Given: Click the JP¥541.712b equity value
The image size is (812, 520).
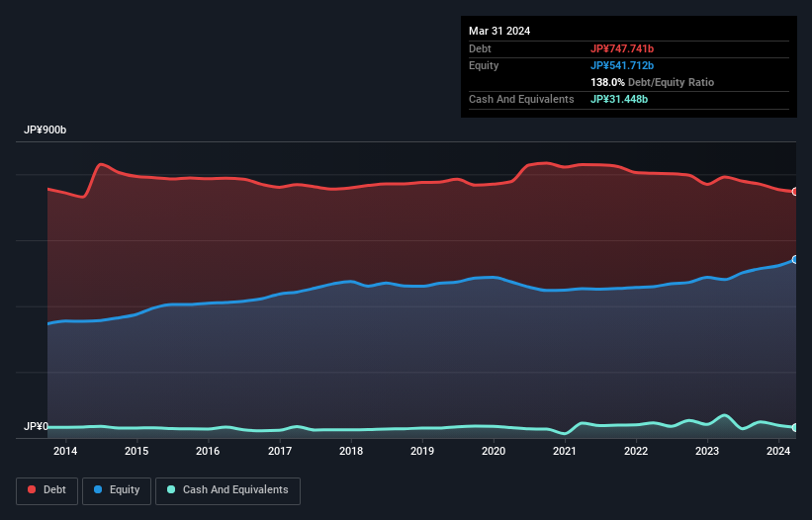Looking at the screenshot, I should [622, 65].
